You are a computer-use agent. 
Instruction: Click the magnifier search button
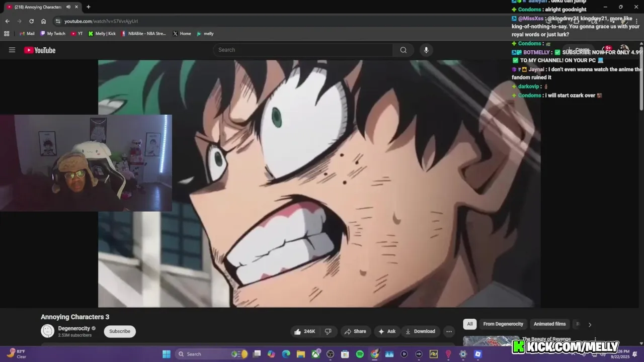coord(404,50)
